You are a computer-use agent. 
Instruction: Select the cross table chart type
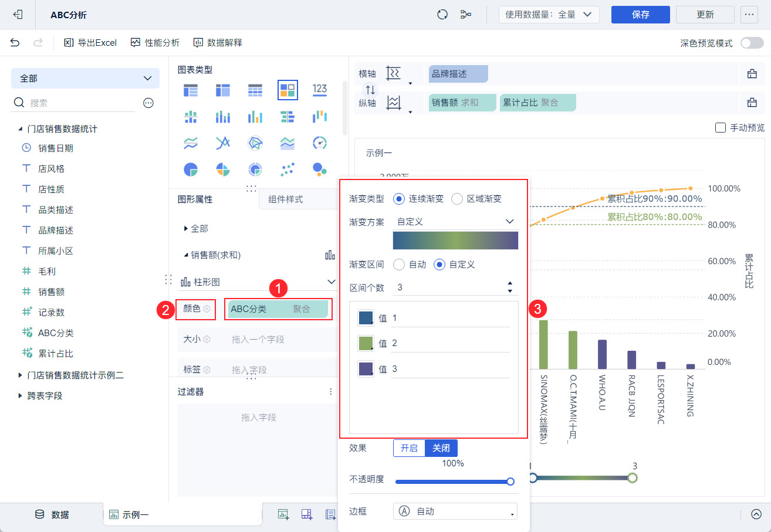point(223,90)
